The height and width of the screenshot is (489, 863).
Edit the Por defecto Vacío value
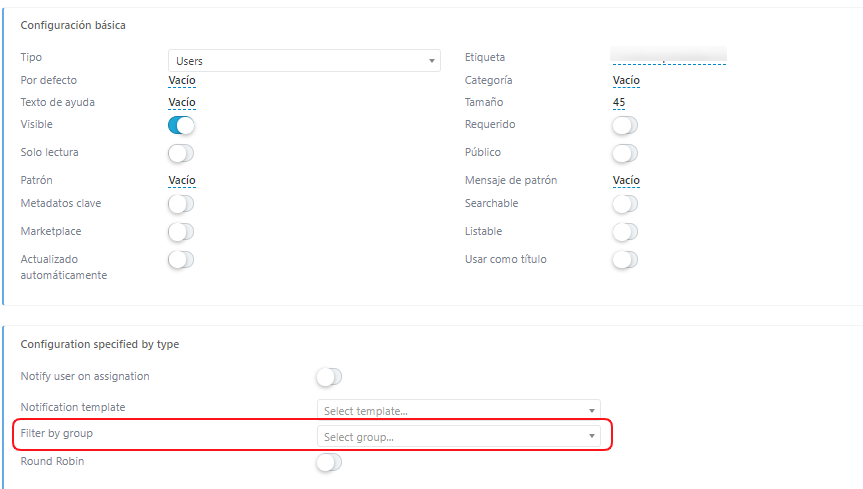pos(182,80)
